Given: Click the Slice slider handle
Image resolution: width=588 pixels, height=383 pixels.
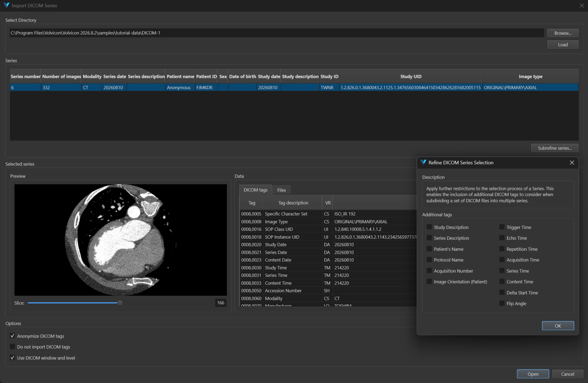Looking at the screenshot, I should click(120, 303).
